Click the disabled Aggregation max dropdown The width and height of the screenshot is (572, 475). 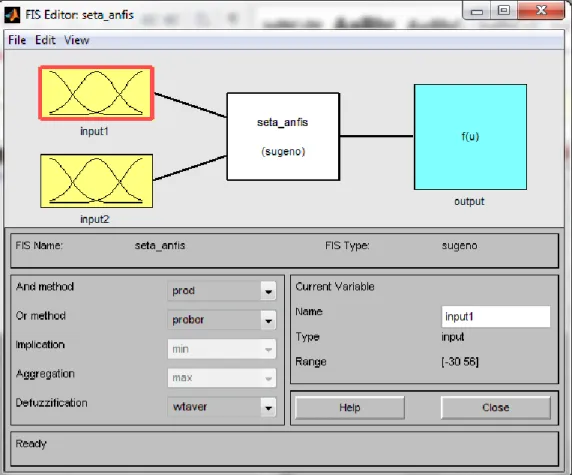[x=221, y=378]
